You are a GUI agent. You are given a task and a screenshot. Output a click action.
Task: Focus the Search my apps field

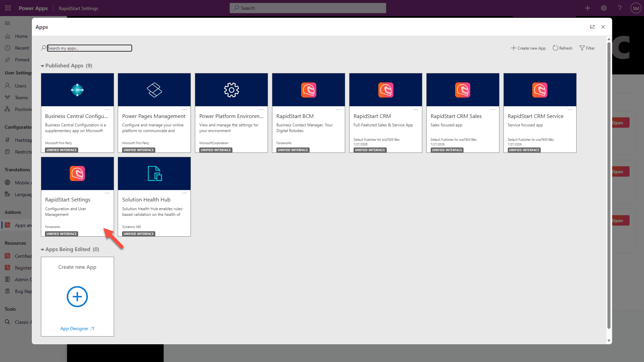point(90,48)
